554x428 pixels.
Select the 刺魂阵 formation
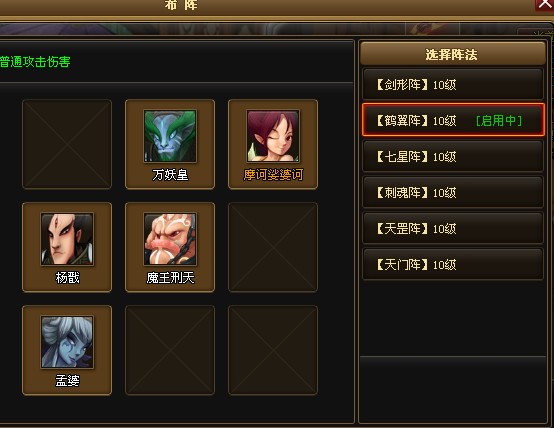pos(453,193)
